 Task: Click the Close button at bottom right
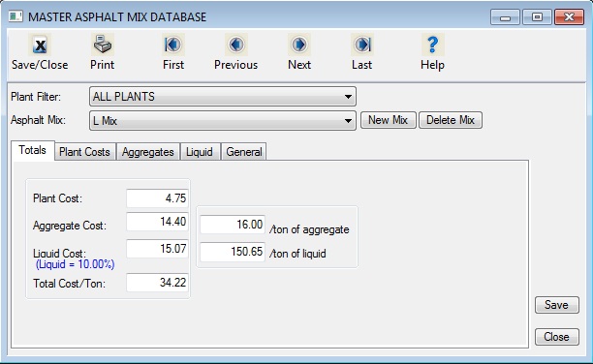557,336
